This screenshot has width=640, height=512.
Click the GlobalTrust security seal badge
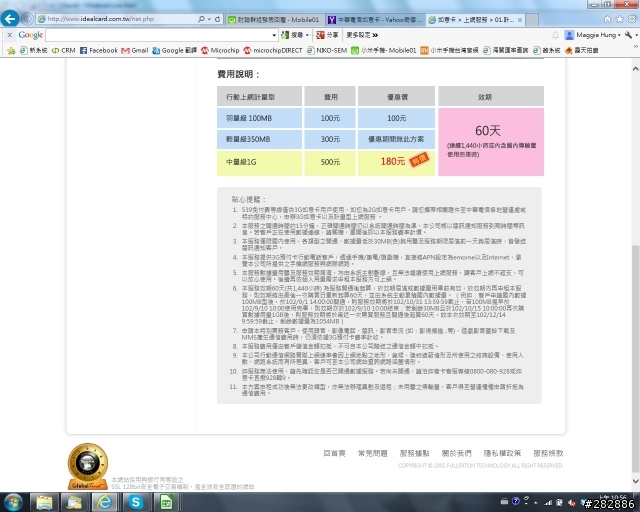[x=88, y=466]
